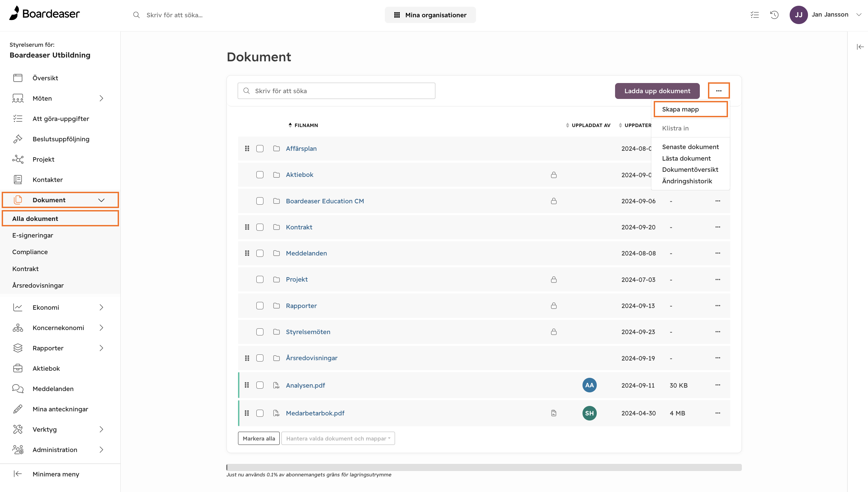868x492 pixels.
Task: Open more options for Meddelanden folder
Action: (x=718, y=253)
